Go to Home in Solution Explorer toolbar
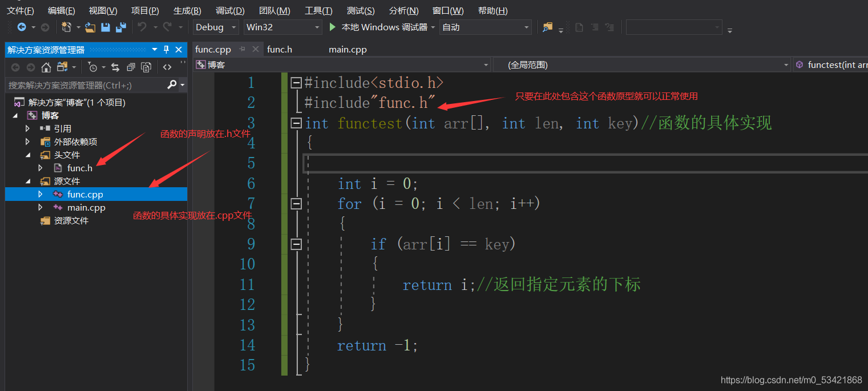This screenshot has height=391, width=868. coord(46,67)
